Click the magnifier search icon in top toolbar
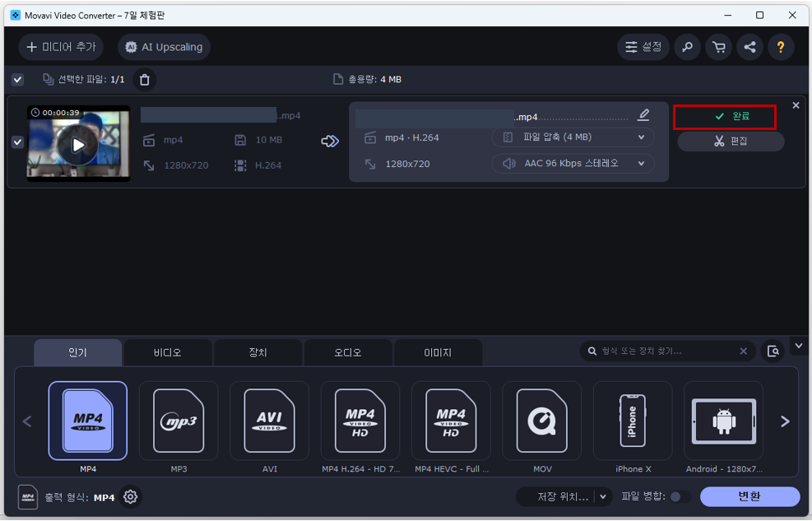The height and width of the screenshot is (521, 812). point(687,47)
